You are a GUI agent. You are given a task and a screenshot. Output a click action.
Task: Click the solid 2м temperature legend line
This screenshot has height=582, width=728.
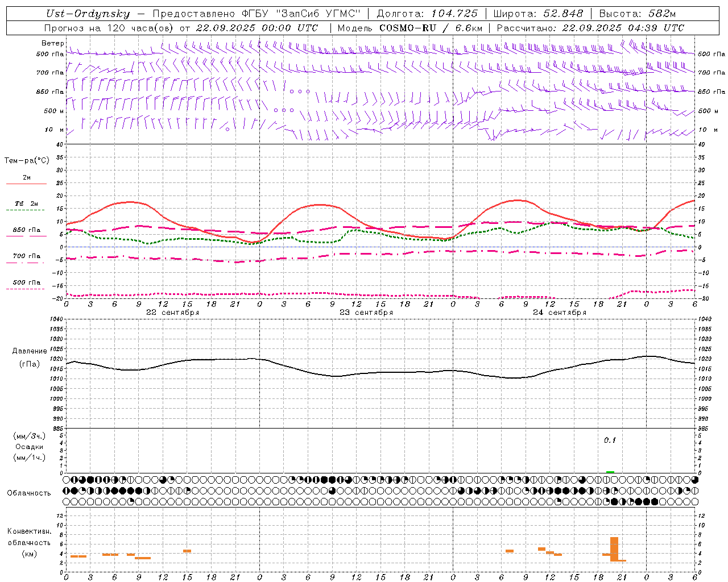(x=26, y=184)
